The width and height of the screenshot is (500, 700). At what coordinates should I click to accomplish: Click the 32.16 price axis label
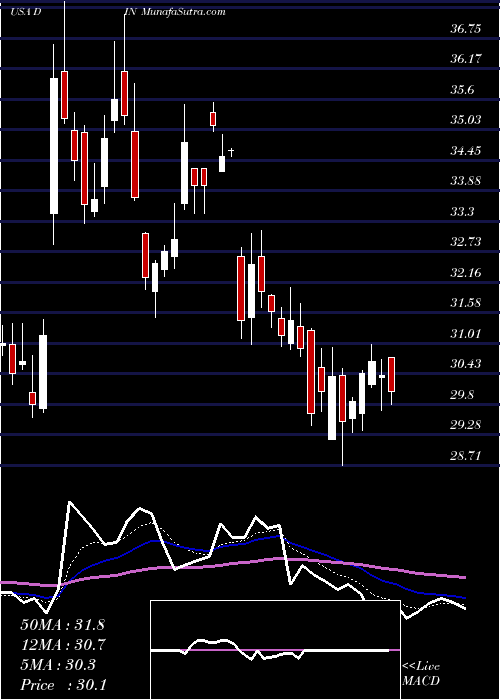click(466, 272)
